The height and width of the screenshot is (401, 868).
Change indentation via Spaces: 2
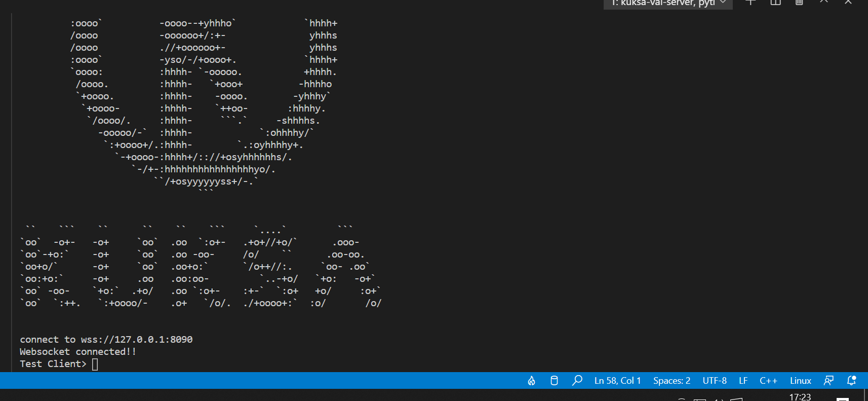coord(672,381)
